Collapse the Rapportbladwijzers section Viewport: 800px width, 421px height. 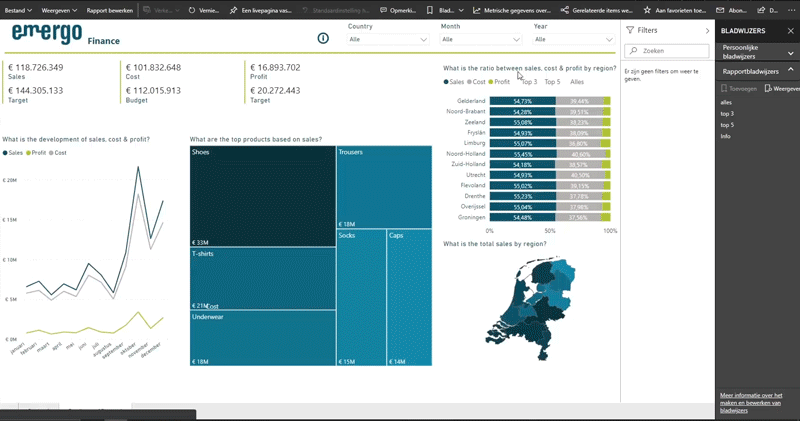(x=790, y=71)
